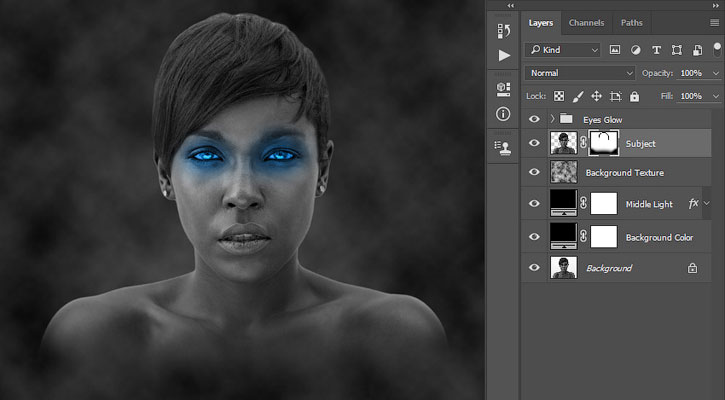This screenshot has height=400, width=725.
Task: Lock transparent pixels checkerboard icon
Action: 559,96
